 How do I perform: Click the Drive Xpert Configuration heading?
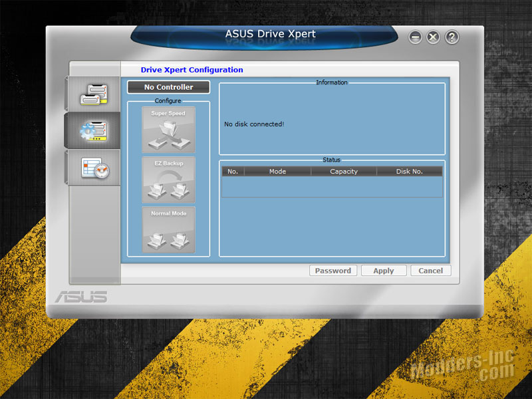pyautogui.click(x=192, y=70)
